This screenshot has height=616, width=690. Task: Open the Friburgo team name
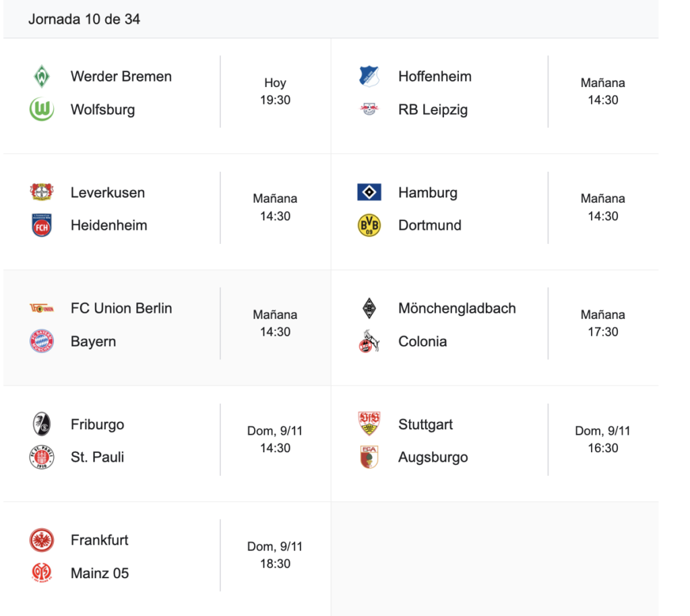click(x=98, y=424)
